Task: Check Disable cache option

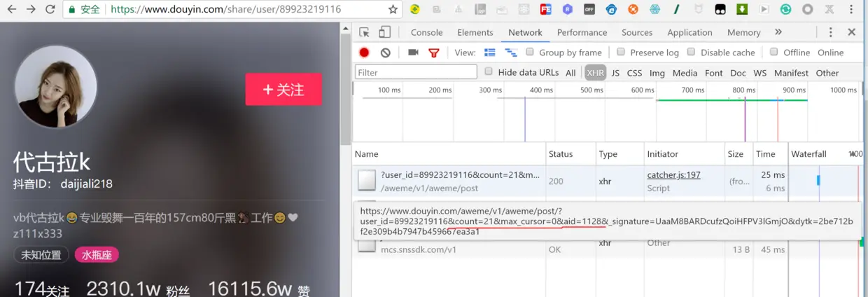Action: tap(691, 52)
